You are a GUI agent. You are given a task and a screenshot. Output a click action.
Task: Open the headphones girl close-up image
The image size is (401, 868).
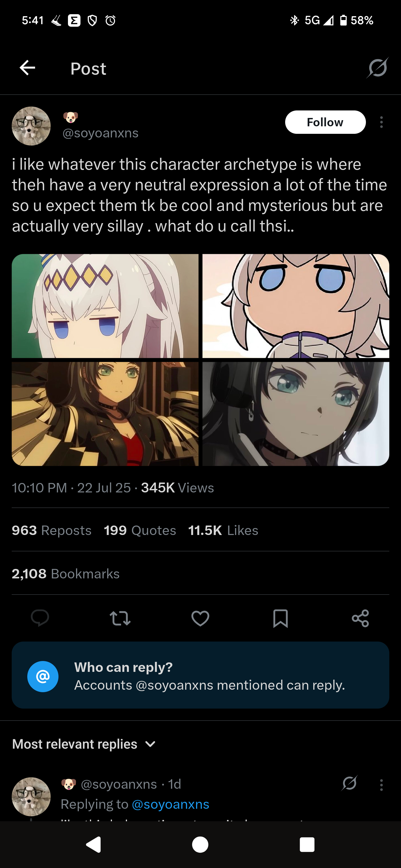click(x=296, y=414)
